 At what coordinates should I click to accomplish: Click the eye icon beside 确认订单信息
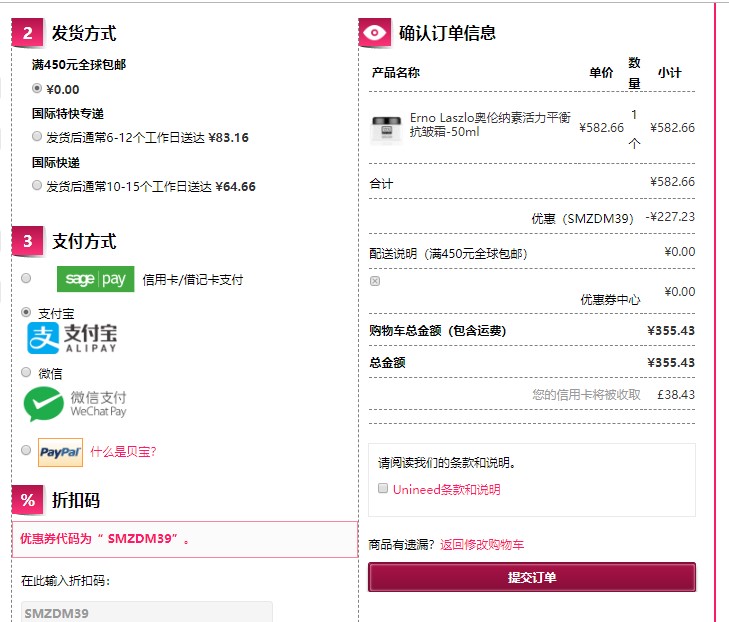click(x=374, y=33)
